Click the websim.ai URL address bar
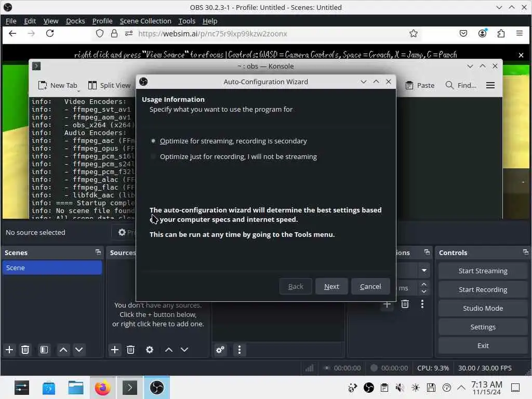 pyautogui.click(x=212, y=34)
